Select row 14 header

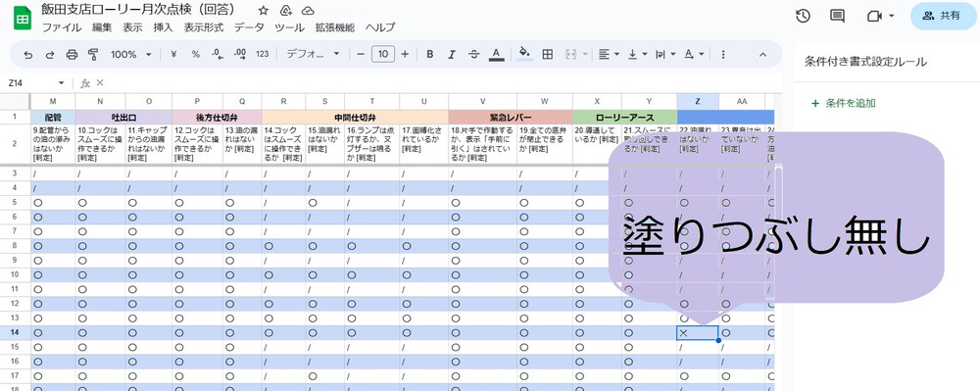tap(15, 333)
